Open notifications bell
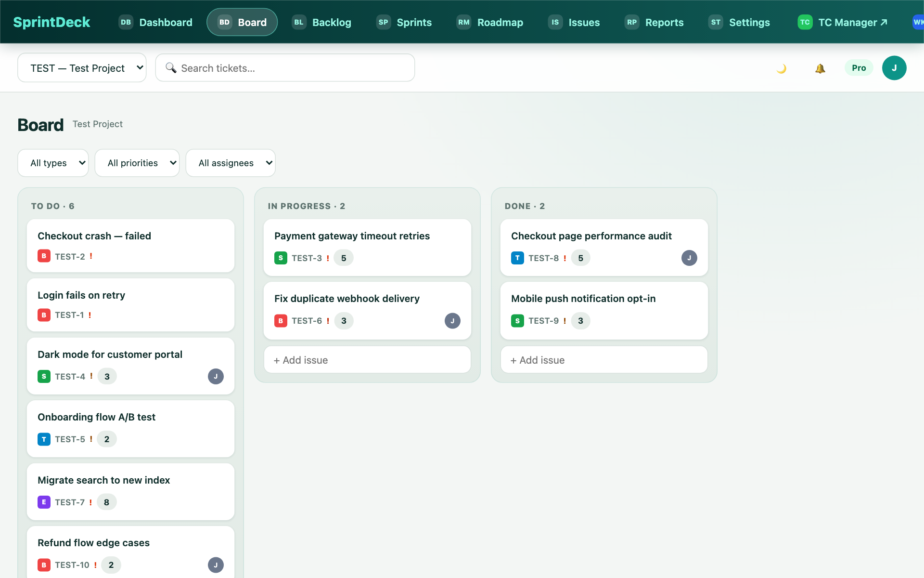Viewport: 924px width, 578px height. (820, 68)
